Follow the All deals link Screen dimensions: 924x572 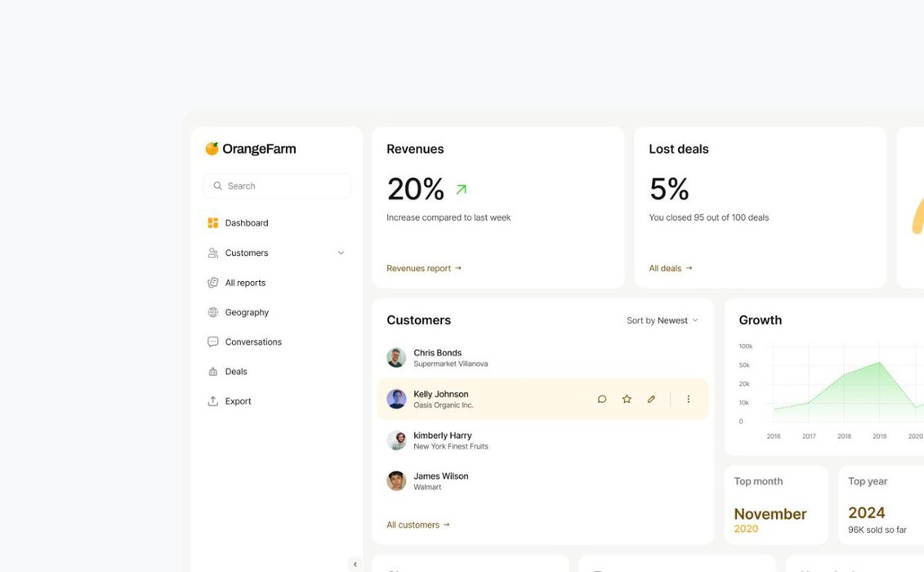670,268
